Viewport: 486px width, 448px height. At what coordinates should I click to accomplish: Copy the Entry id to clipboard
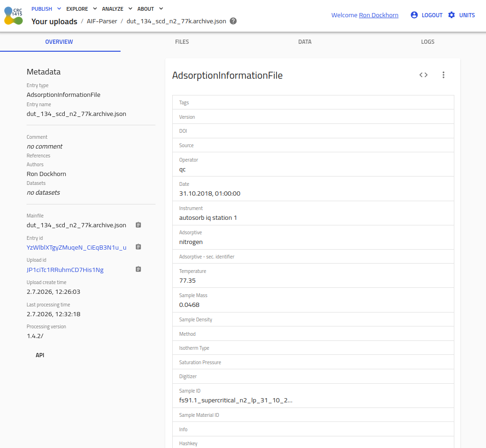point(139,247)
